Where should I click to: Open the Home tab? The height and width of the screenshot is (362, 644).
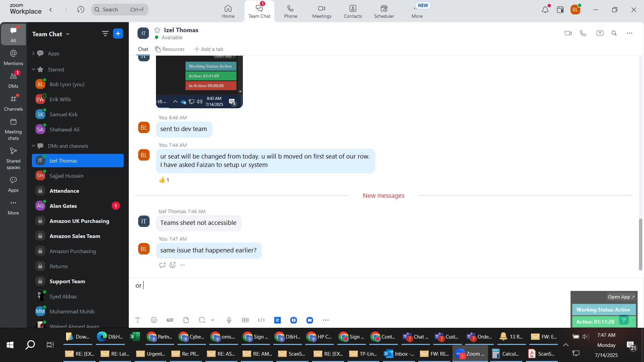tap(228, 11)
